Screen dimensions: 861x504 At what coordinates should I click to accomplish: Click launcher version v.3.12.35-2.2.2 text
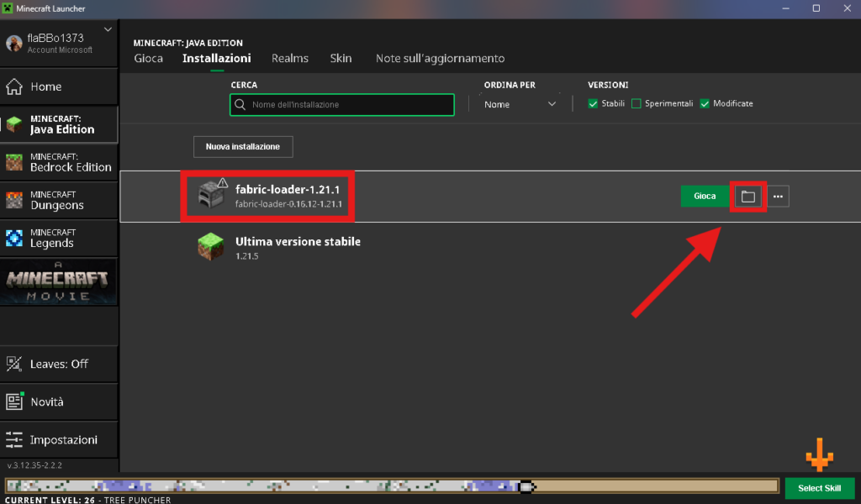pyautogui.click(x=34, y=465)
